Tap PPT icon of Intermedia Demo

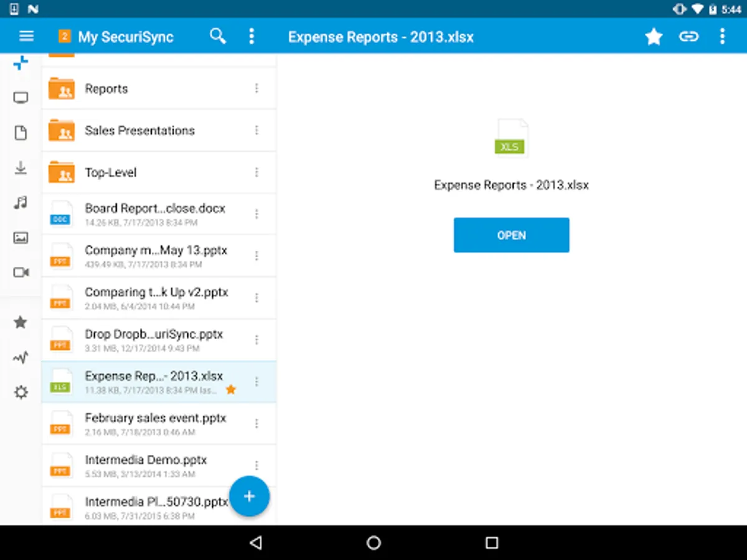(x=61, y=465)
